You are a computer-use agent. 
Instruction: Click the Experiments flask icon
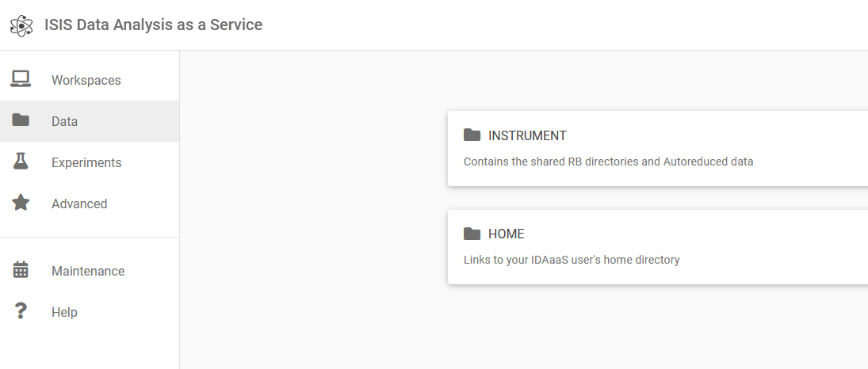click(21, 162)
